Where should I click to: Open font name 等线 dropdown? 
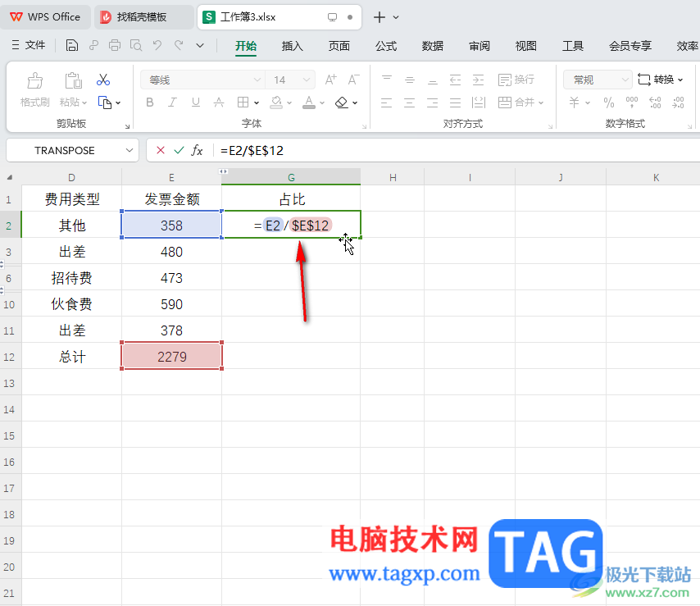point(257,80)
